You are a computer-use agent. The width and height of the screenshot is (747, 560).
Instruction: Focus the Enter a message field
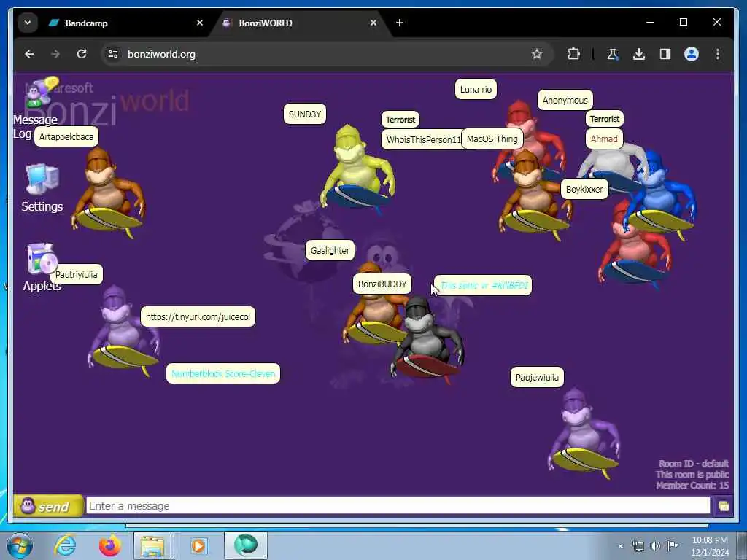398,506
